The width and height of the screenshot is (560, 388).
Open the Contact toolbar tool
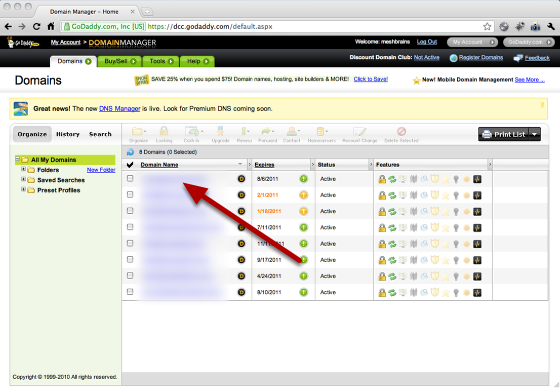tap(292, 135)
